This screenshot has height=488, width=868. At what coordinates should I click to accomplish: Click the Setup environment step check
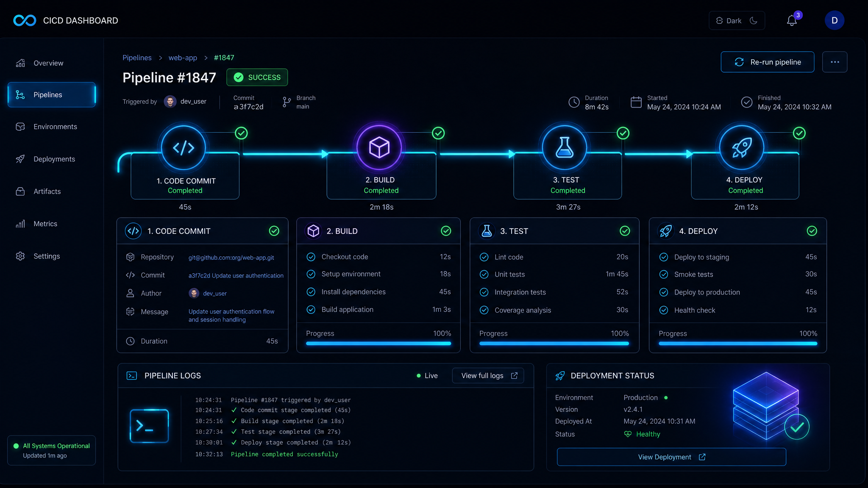pyautogui.click(x=311, y=274)
